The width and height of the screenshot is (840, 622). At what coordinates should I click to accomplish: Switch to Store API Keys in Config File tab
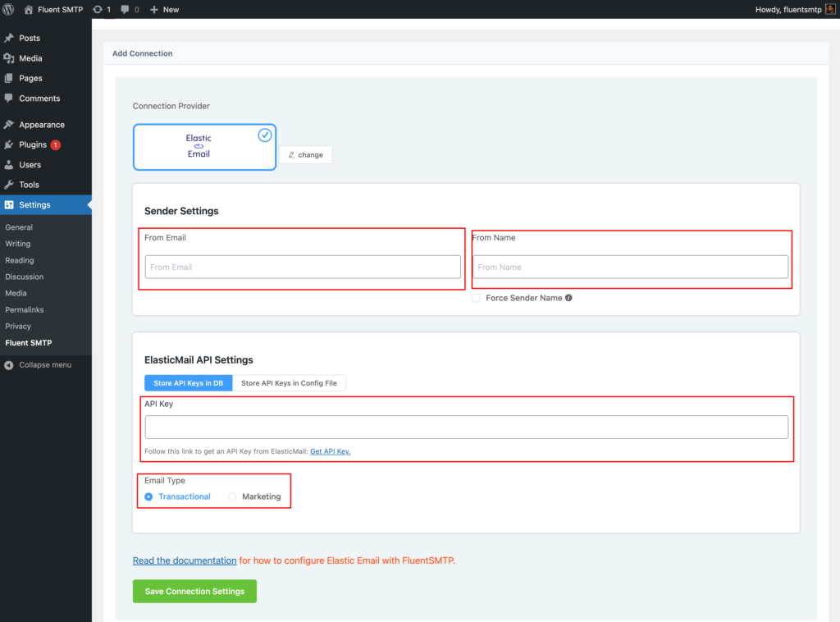pos(290,382)
